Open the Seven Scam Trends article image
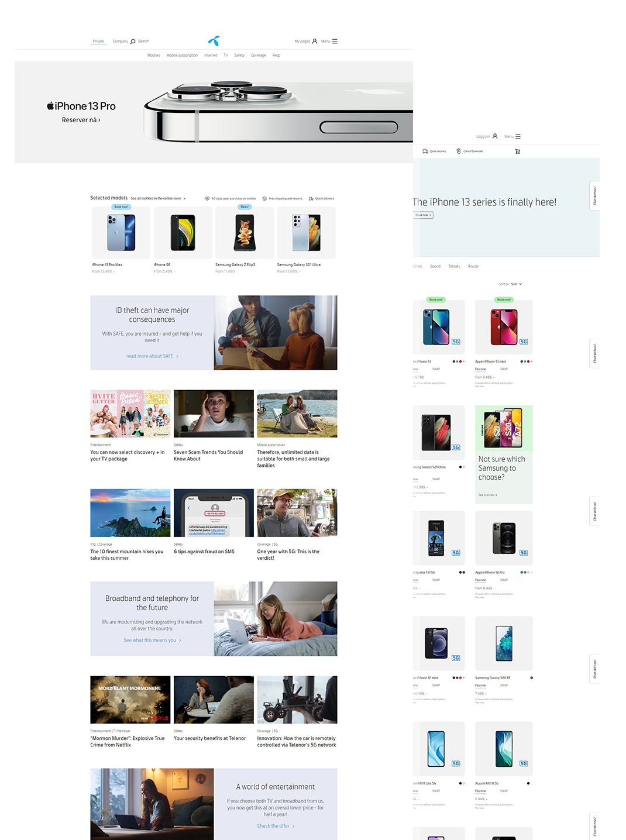Image resolution: width=626 pixels, height=840 pixels. (x=214, y=414)
